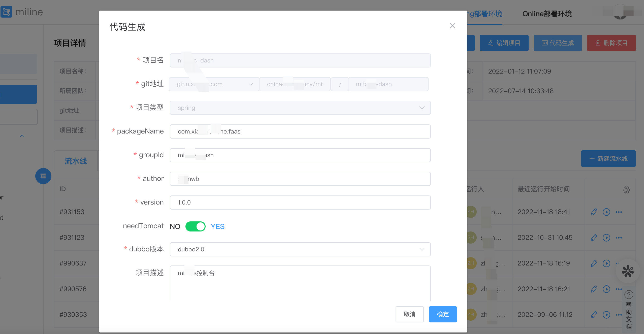Screen dimensions: 644x334
Task: Collapse the sidebar section chevron
Action: [x=22, y=136]
